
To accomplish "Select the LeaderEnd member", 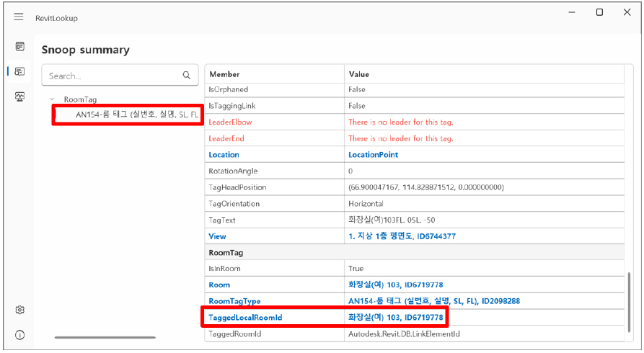I will coord(226,139).
